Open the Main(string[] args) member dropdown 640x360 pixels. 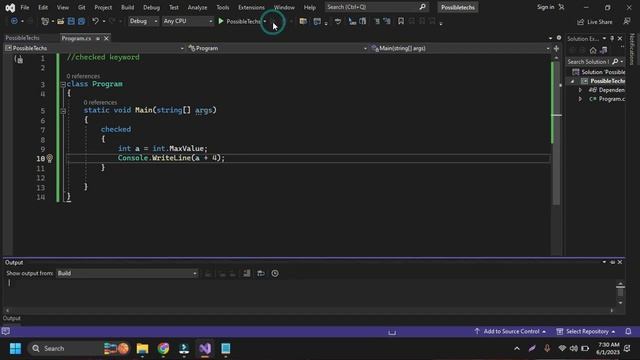(460, 48)
